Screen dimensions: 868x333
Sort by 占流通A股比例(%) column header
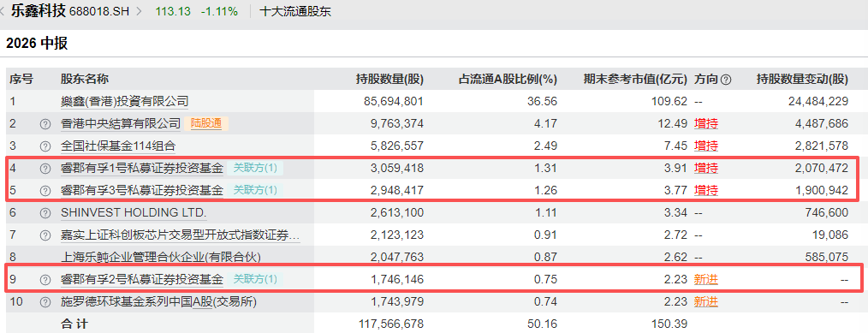click(x=508, y=79)
